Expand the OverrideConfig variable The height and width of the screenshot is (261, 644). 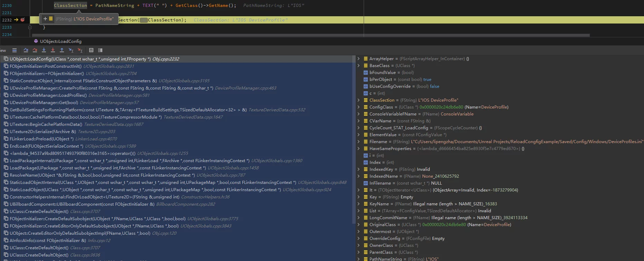358,239
